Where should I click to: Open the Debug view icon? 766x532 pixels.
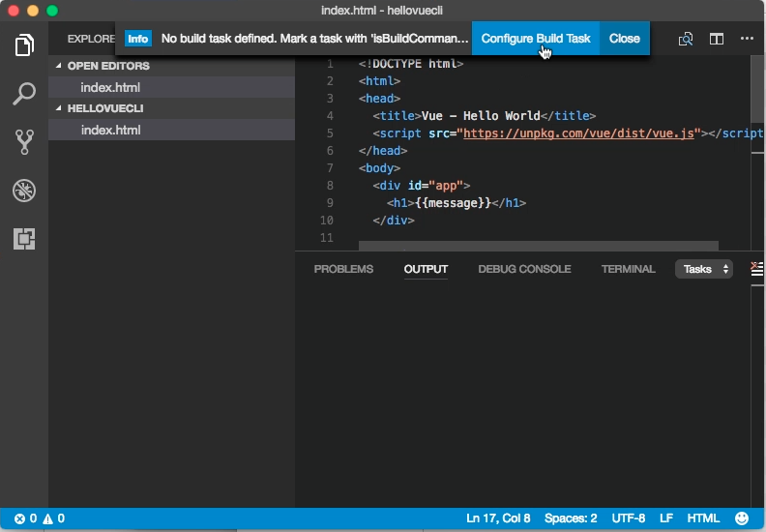point(24,191)
